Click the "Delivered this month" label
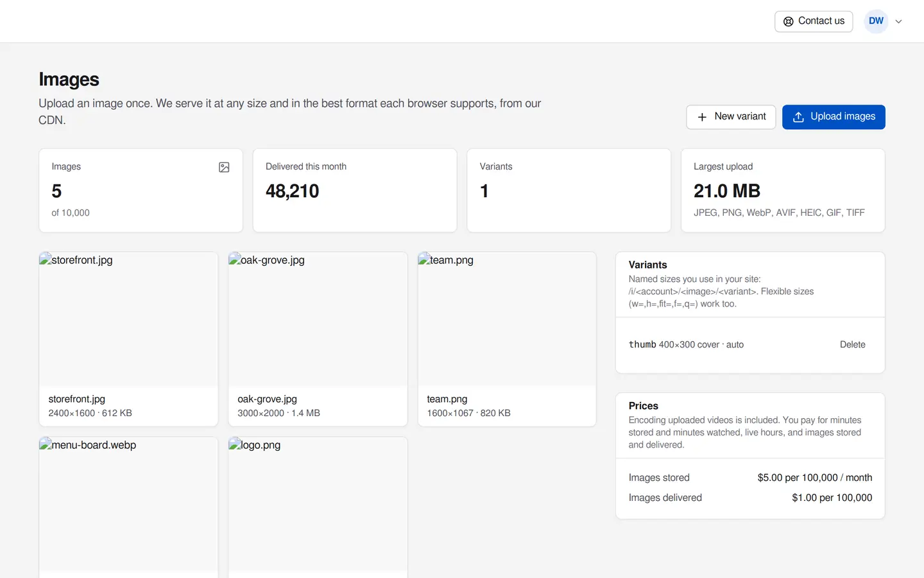 pos(306,167)
